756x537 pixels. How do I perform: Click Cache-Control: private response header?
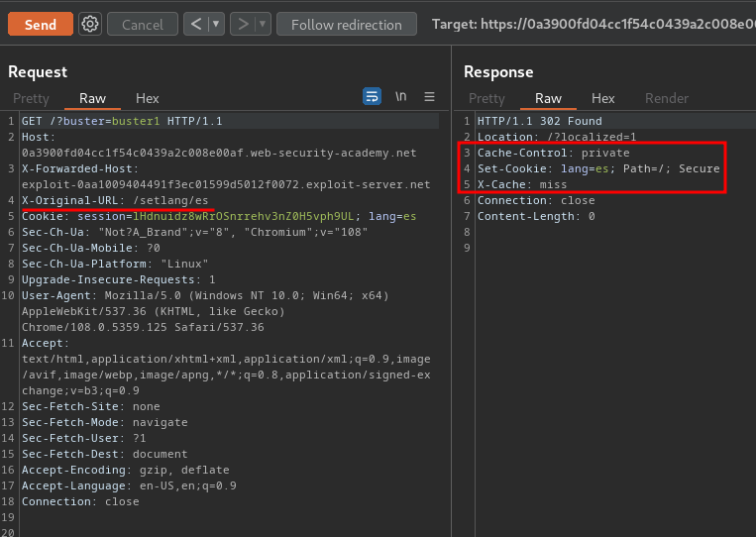(x=554, y=153)
